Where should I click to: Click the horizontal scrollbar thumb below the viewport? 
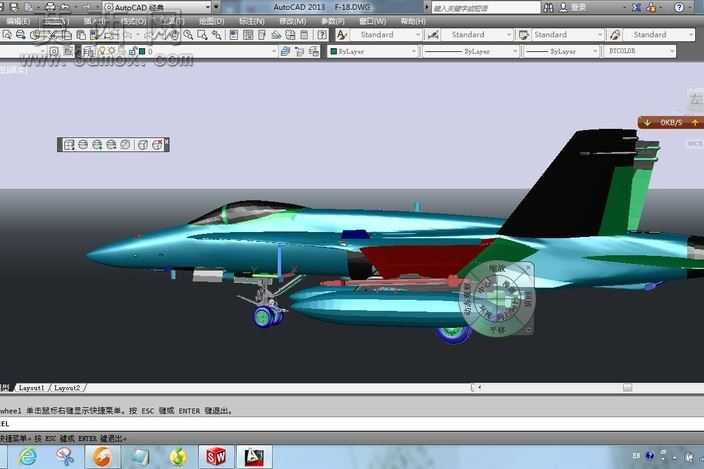pyautogui.click(x=627, y=387)
